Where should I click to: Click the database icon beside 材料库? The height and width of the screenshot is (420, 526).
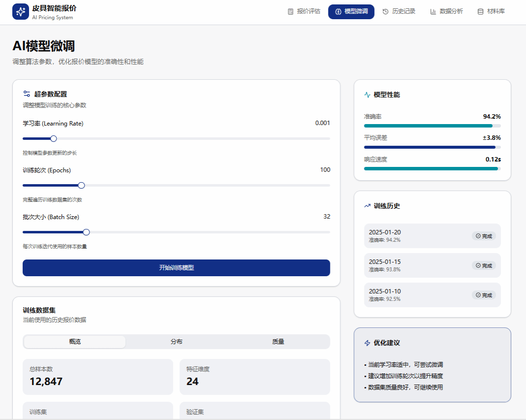tap(480, 11)
